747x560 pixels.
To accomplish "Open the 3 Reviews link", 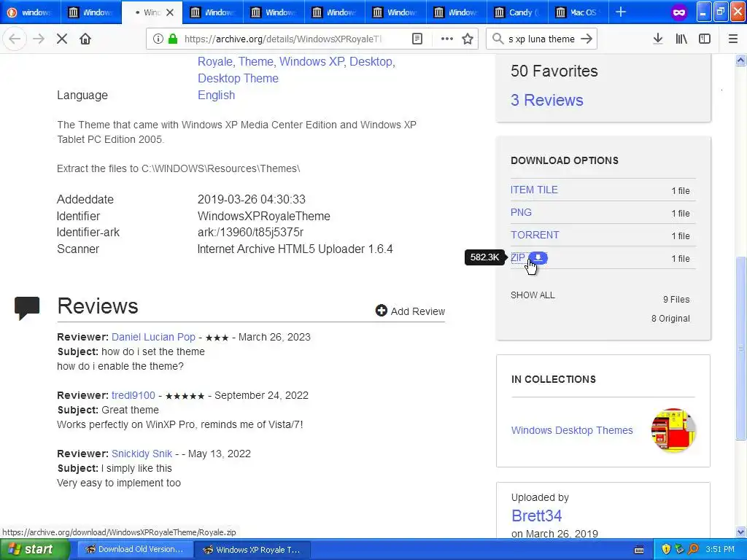I will (x=546, y=100).
